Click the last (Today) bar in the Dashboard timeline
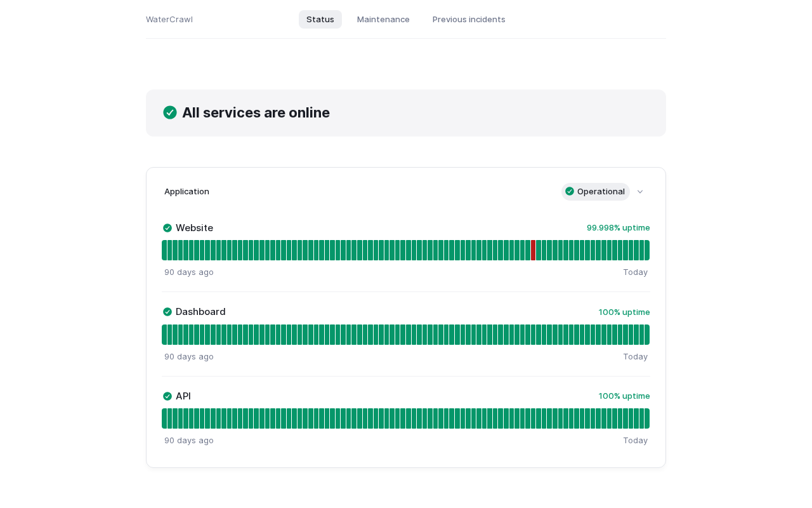Screen dimensions: 812x508 pyautogui.click(x=646, y=335)
